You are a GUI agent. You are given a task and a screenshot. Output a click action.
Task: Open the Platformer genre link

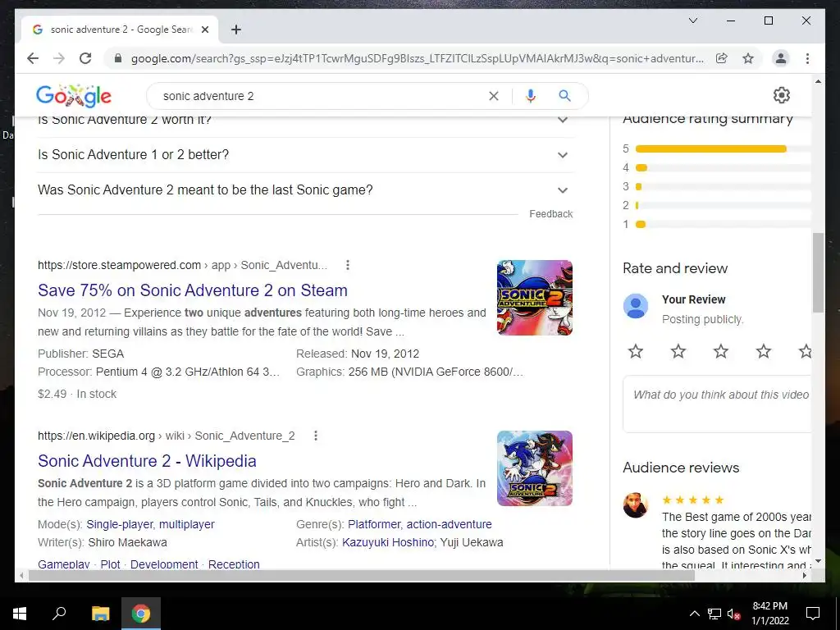tap(374, 524)
